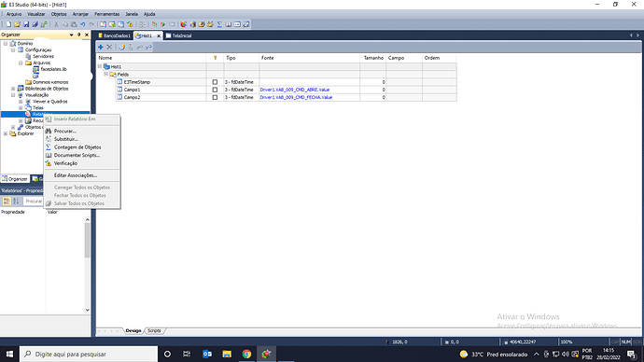Expand the Explorer tree node
Screen dimensions: 644x362
6,133
